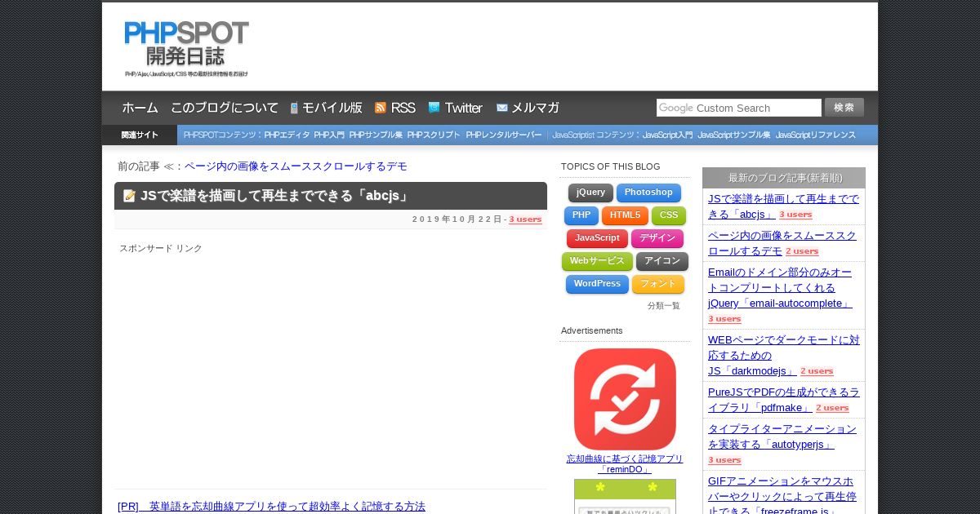Go to ホーム in the navigation bar
This screenshot has width=980, height=514.
coord(140,108)
